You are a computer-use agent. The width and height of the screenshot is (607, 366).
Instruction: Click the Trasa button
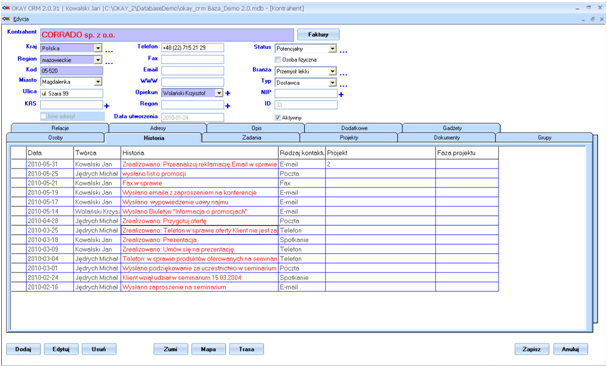(246, 349)
